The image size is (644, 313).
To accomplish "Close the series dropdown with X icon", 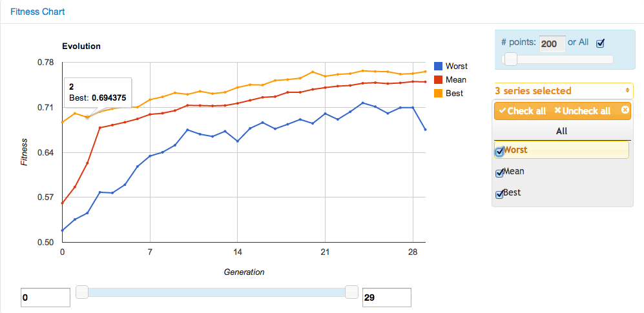I will click(x=625, y=110).
